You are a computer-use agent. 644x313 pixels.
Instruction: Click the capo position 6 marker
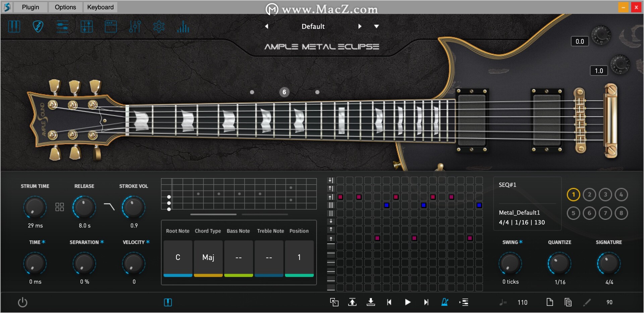284,92
